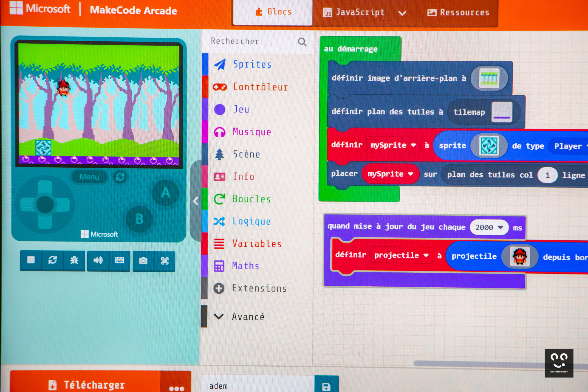Open the tilemap editor thumbnail

(502, 112)
